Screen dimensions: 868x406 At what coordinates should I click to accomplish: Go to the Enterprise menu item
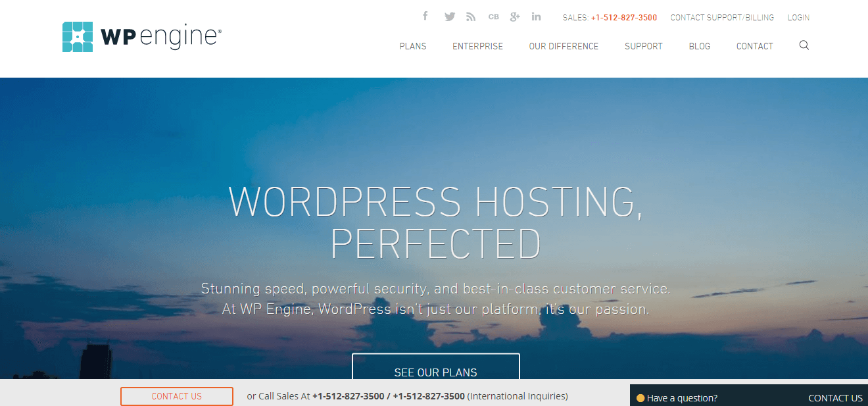point(477,46)
